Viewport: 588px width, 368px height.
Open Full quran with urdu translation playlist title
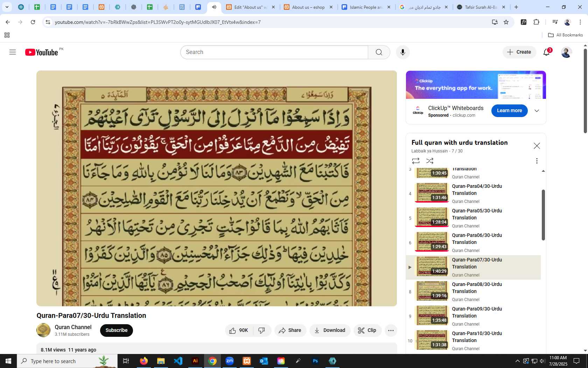pos(459,143)
